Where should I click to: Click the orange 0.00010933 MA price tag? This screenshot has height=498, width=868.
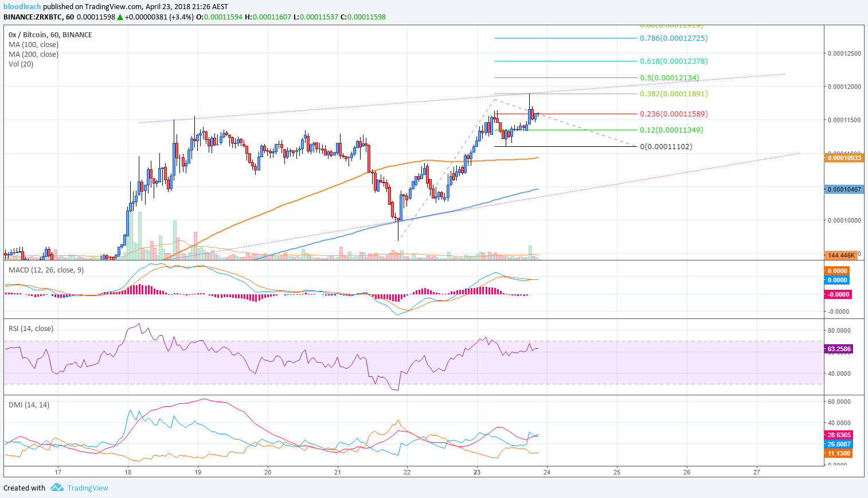[844, 157]
